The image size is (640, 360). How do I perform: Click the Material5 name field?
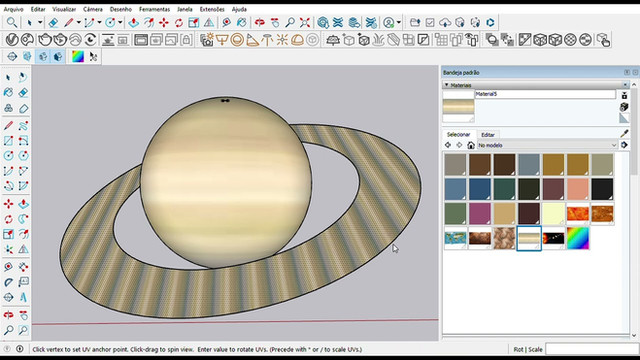point(545,94)
